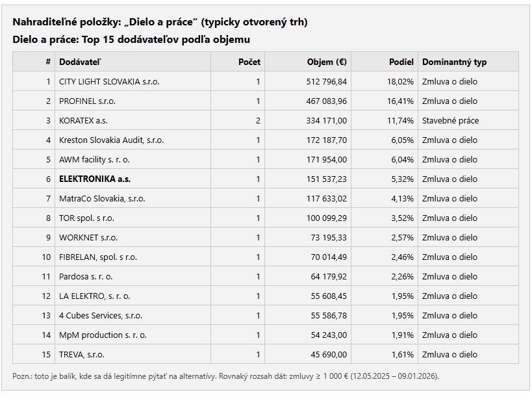Click the 16,41% share value
The height and width of the screenshot is (399, 532).
coord(401,101)
